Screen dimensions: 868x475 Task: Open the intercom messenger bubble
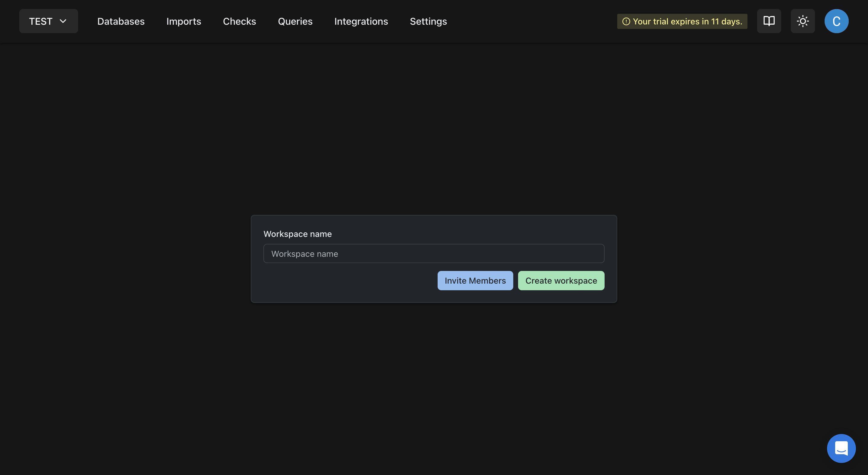pos(841,448)
